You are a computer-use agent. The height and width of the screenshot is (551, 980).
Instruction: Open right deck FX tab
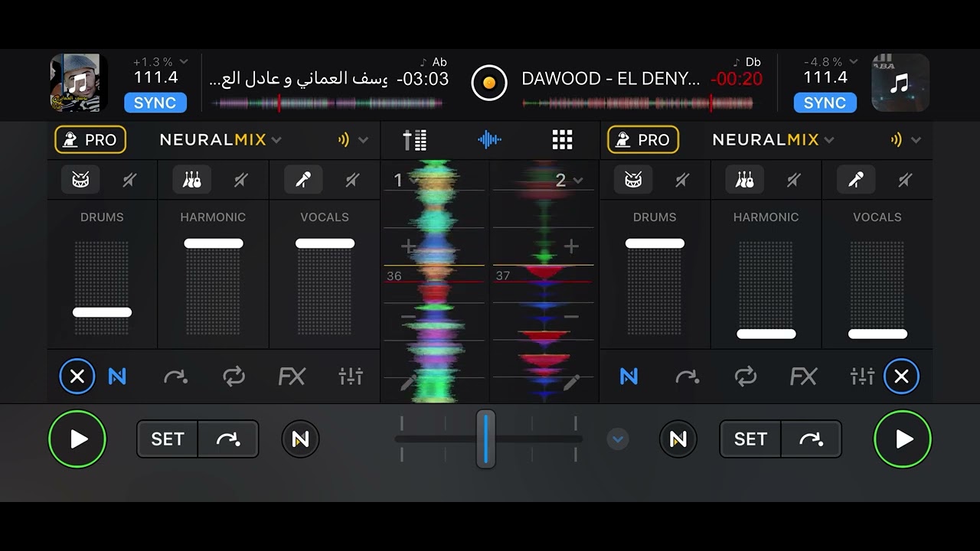(803, 376)
